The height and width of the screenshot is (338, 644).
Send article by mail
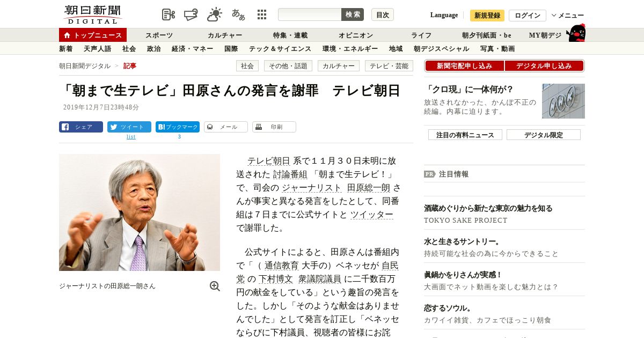point(226,127)
